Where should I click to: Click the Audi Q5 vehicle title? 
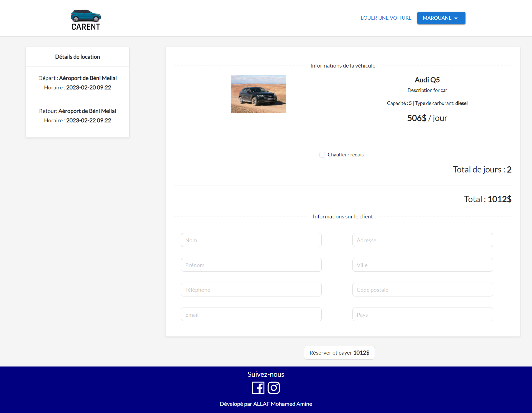427,80
